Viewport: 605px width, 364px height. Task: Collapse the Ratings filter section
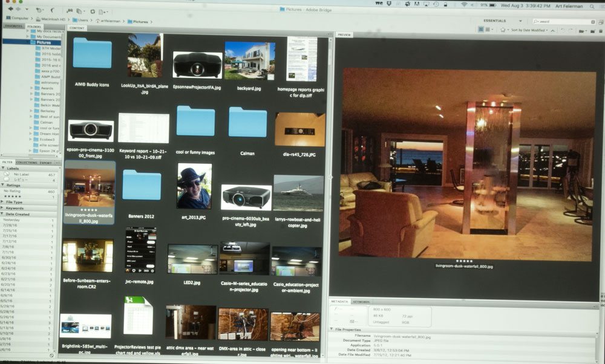click(x=4, y=185)
